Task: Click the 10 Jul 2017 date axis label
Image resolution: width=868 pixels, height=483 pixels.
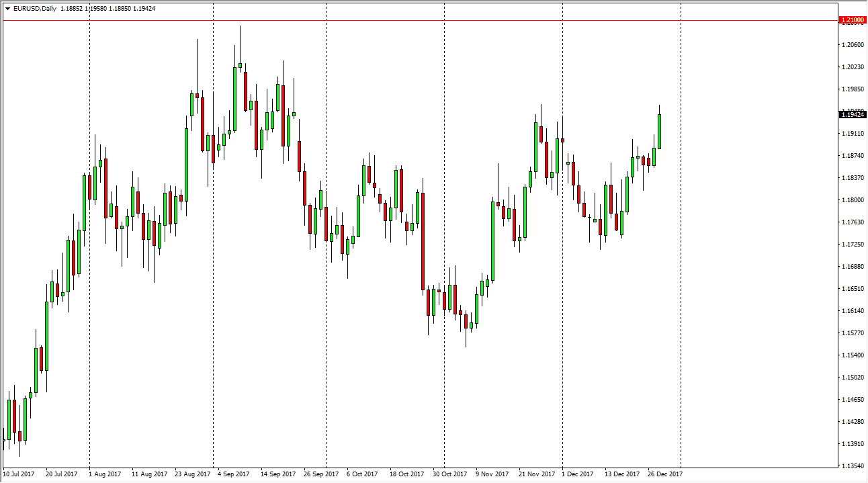Action: point(20,474)
